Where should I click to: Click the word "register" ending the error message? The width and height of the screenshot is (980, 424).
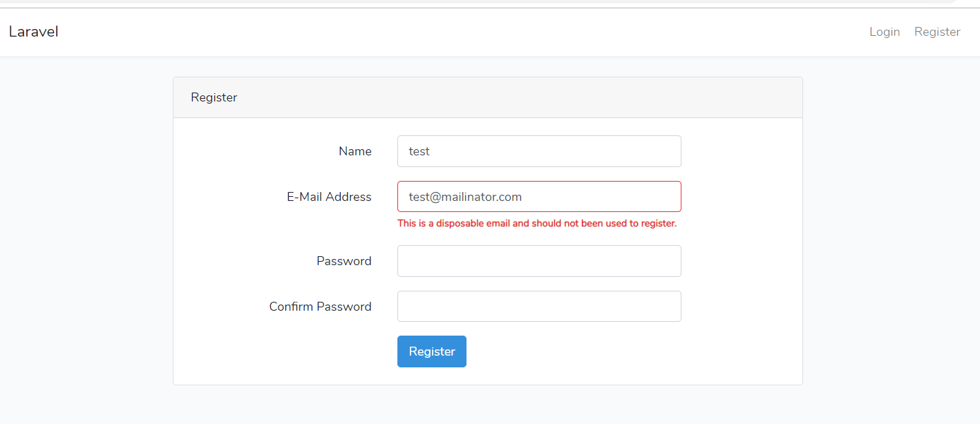(658, 224)
